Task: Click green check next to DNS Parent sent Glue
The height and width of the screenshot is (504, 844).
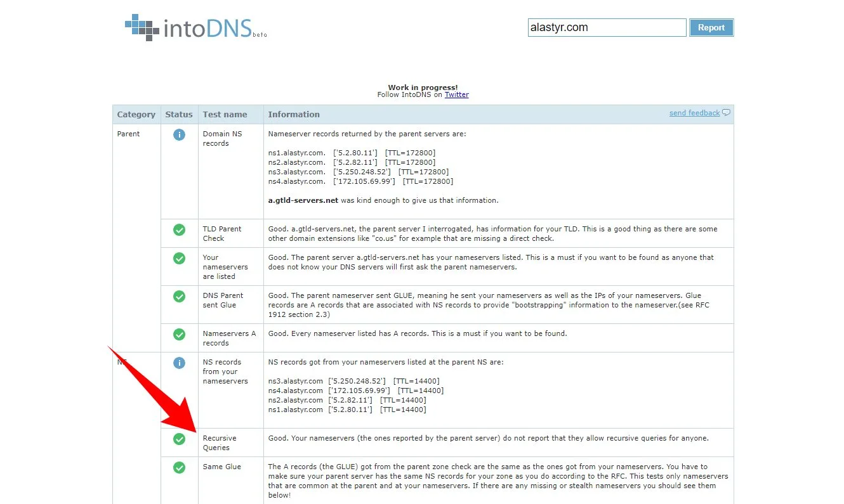Action: tap(179, 296)
